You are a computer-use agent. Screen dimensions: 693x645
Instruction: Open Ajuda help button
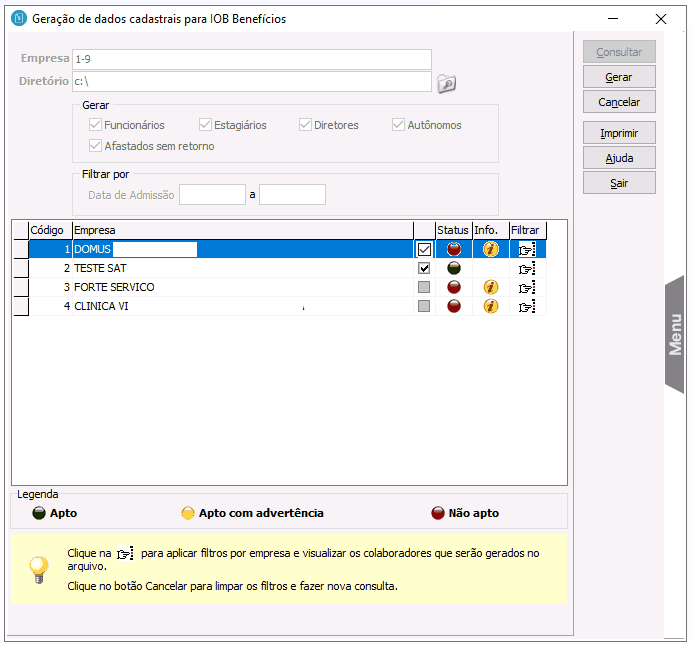click(619, 158)
